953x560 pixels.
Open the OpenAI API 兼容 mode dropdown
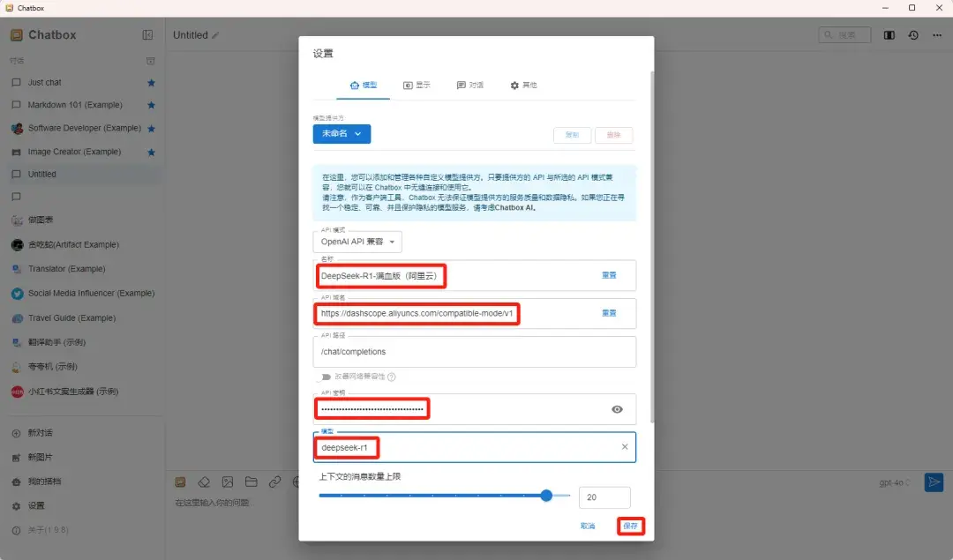357,242
